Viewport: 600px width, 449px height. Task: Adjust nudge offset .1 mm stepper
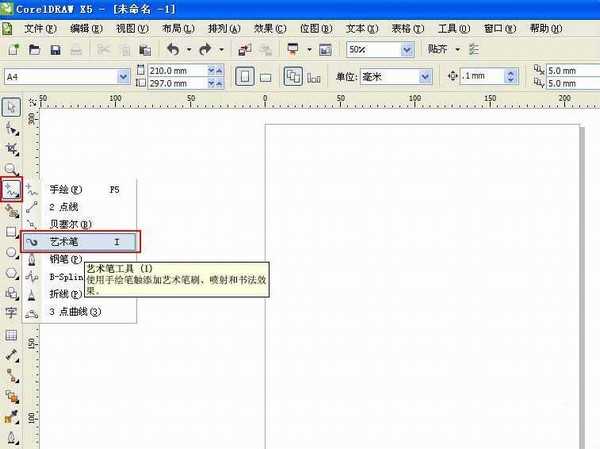[x=510, y=77]
